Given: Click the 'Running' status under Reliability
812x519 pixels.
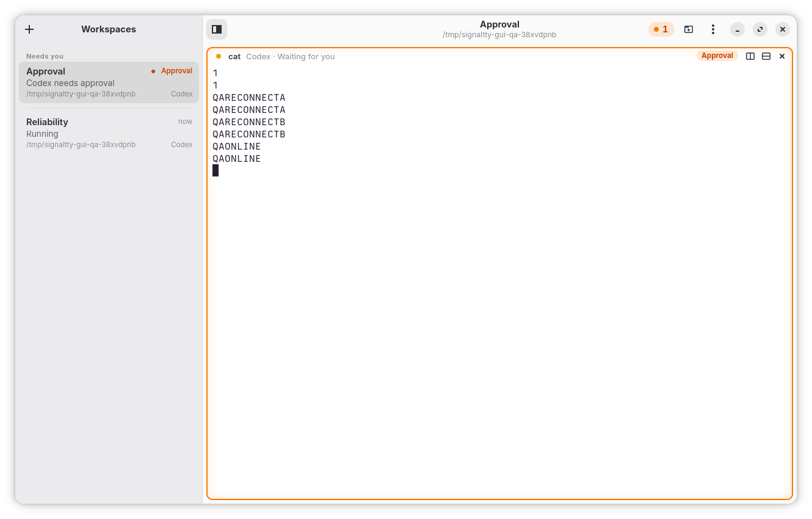Looking at the screenshot, I should (42, 134).
